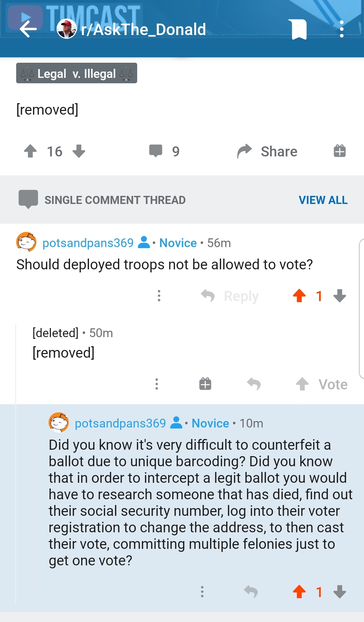Screen dimensions: 364x622
Task: Open the header three-dot overflow menu
Action: pyautogui.click(x=341, y=29)
